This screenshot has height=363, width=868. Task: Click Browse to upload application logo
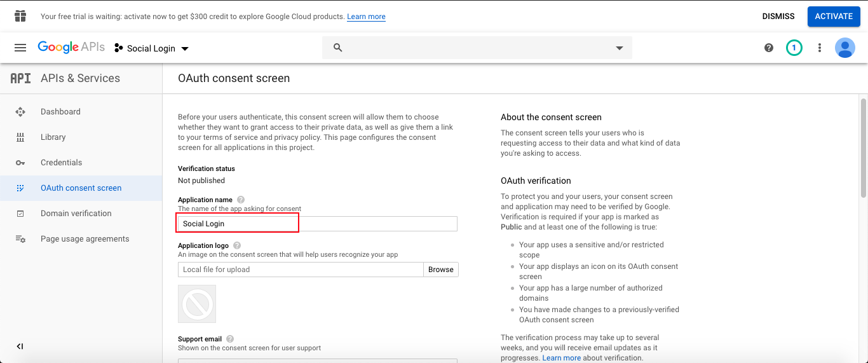click(x=440, y=270)
